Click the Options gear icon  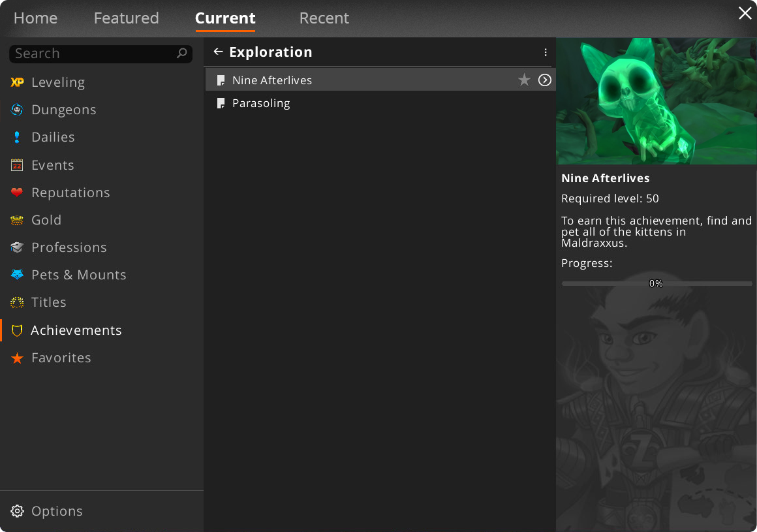coord(17,511)
